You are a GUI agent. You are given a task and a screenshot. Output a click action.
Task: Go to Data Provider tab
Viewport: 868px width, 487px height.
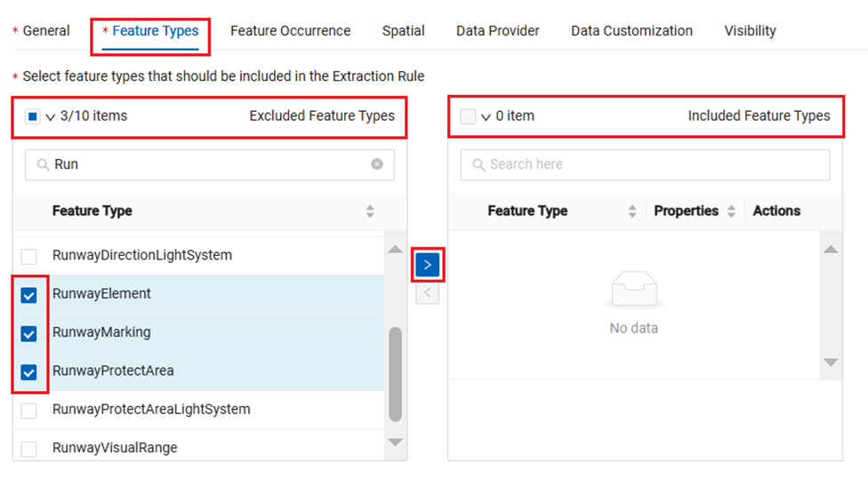[x=498, y=31]
